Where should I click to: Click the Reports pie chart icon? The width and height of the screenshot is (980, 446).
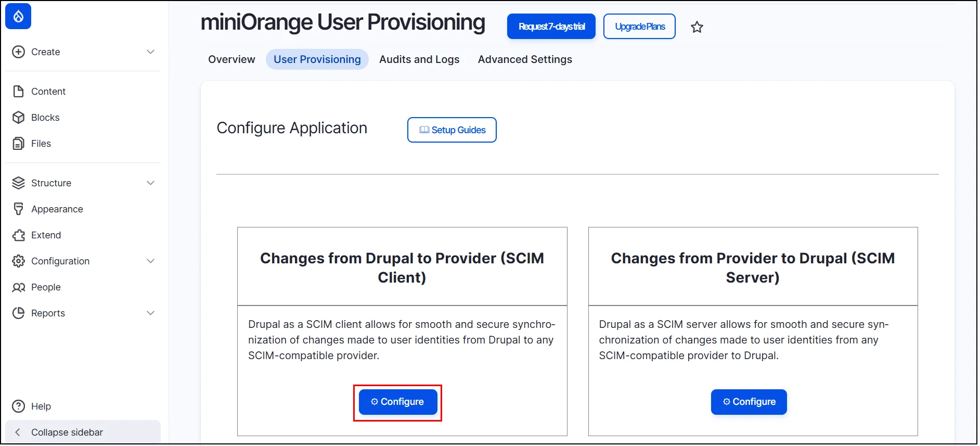click(18, 313)
